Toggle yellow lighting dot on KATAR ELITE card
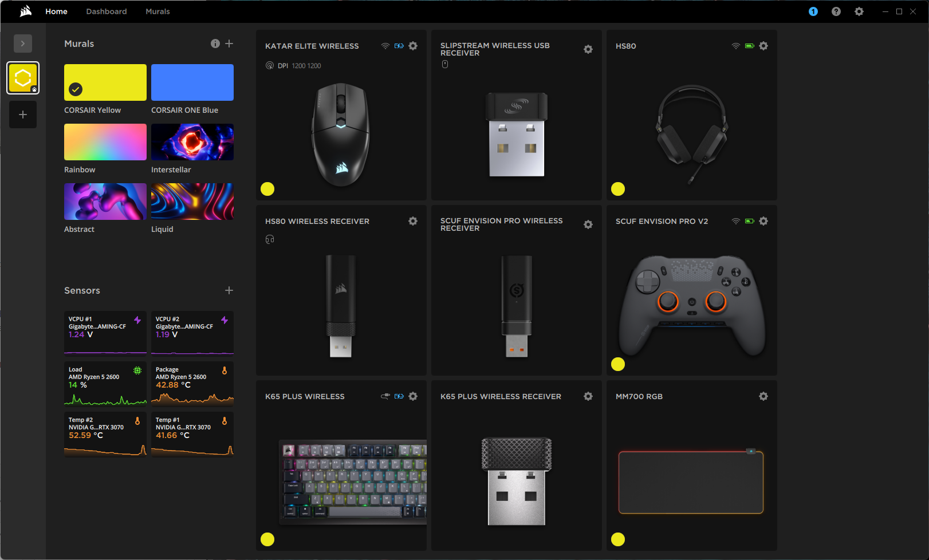This screenshot has height=560, width=929. click(x=267, y=189)
